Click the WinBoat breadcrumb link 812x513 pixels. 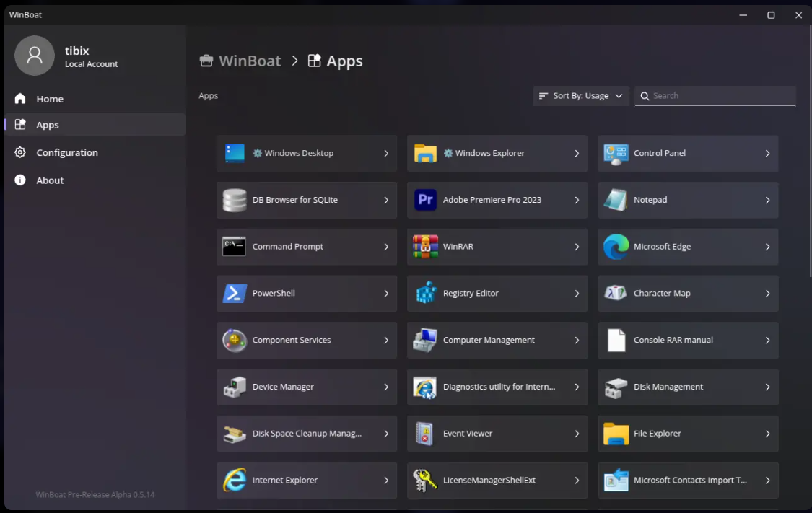click(x=240, y=61)
